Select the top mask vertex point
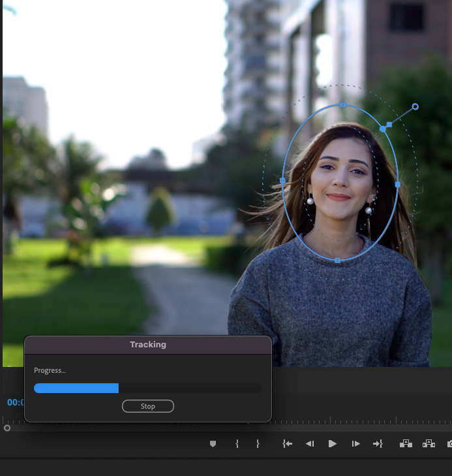This screenshot has width=452, height=476. 343,104
